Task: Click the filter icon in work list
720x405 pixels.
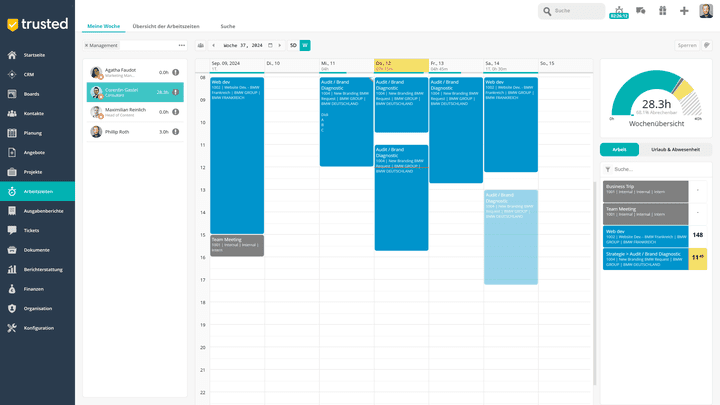Action: pos(608,169)
